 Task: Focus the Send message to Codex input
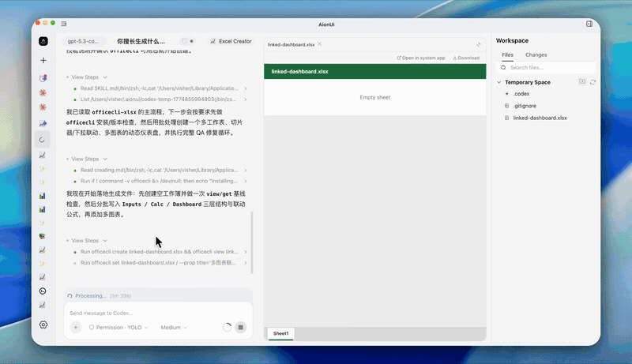158,313
